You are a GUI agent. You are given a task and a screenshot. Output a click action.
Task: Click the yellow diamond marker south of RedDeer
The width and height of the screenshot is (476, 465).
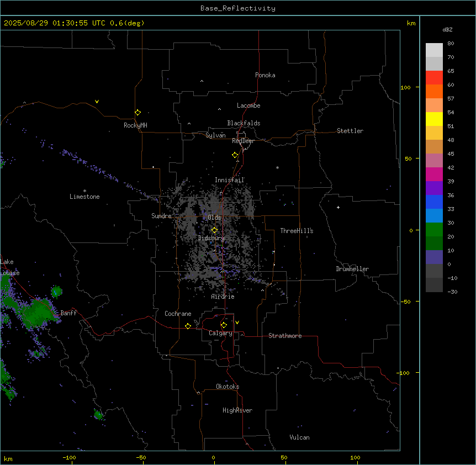point(235,155)
